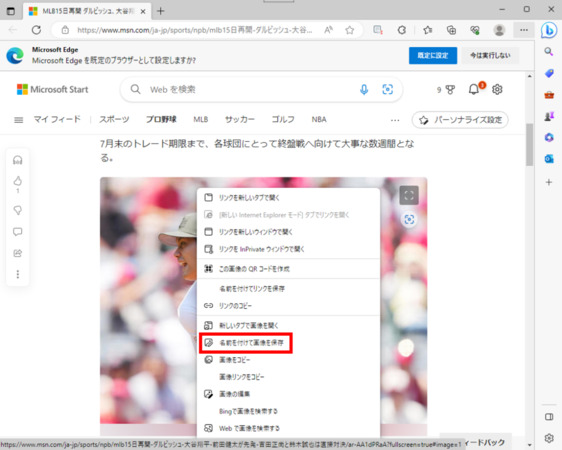
Task: Open MLB category tab
Action: coord(200,119)
